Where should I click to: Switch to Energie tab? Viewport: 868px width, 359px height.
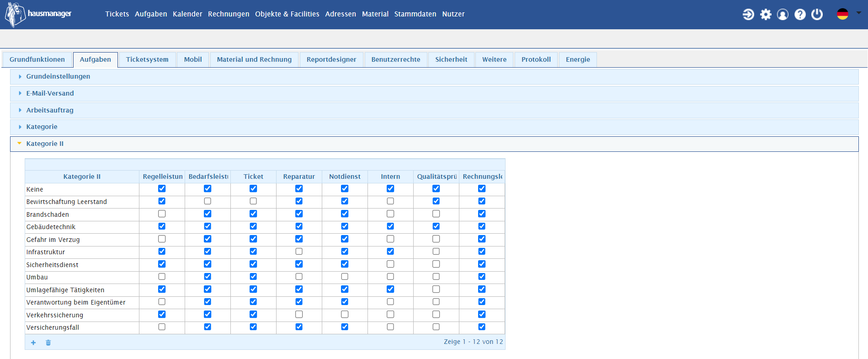[578, 59]
